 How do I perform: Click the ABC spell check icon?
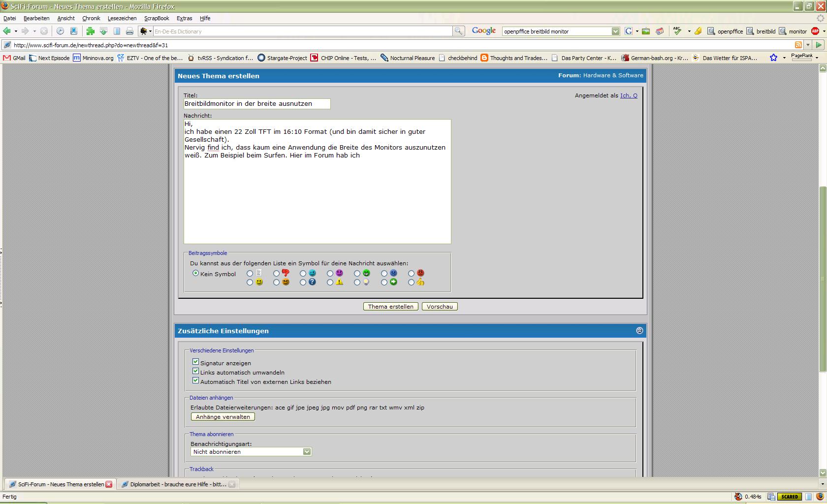[x=678, y=31]
